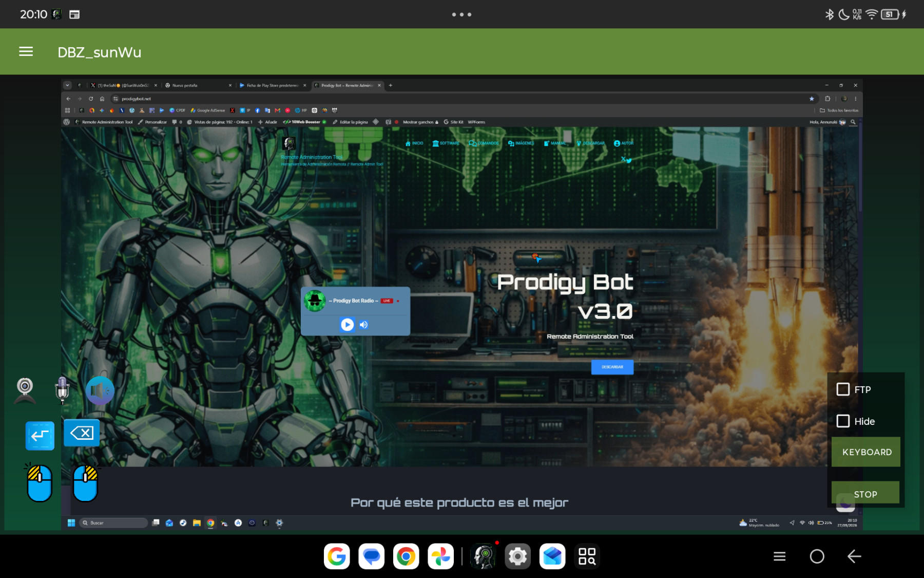Open Windows Start on the remote taskbar
Viewport: 924px width, 578px height.
pos(71,523)
